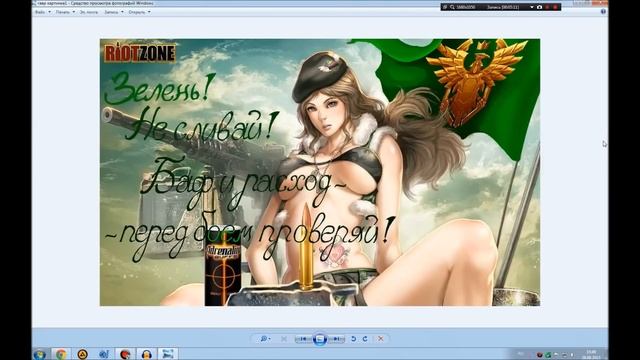This screenshot has height=360, width=640.
Task: Rotate the image counterclockwise
Action: point(353,339)
